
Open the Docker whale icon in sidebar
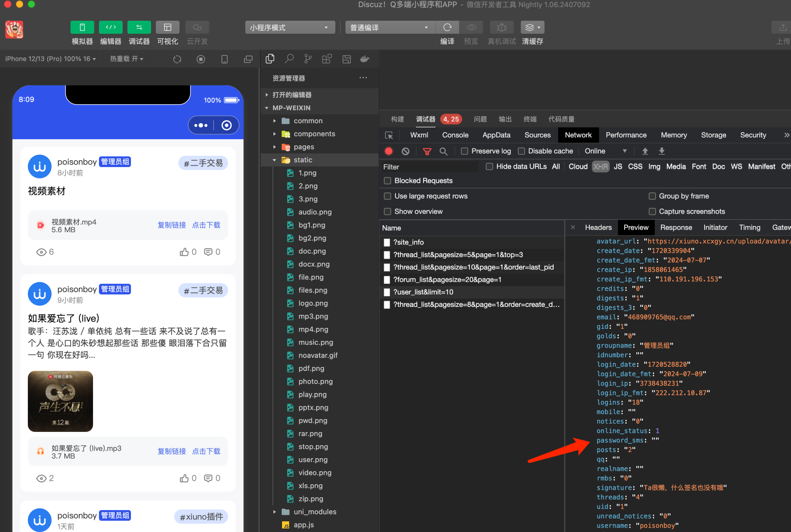[x=365, y=59]
